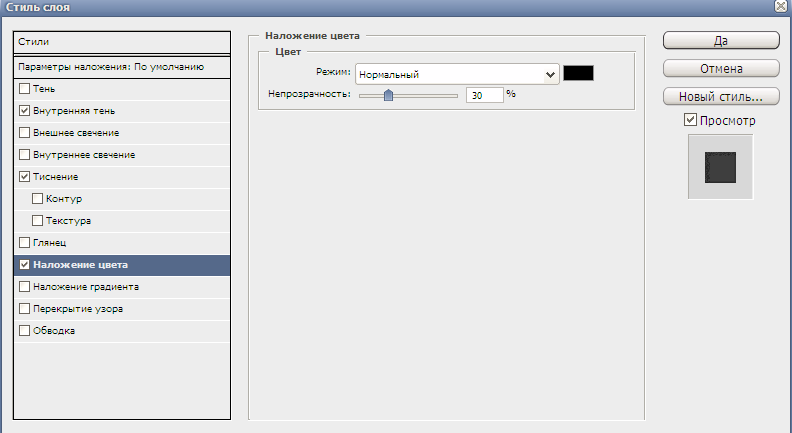Select the Тень effect row label
The width and height of the screenshot is (792, 433).
pyautogui.click(x=44, y=89)
